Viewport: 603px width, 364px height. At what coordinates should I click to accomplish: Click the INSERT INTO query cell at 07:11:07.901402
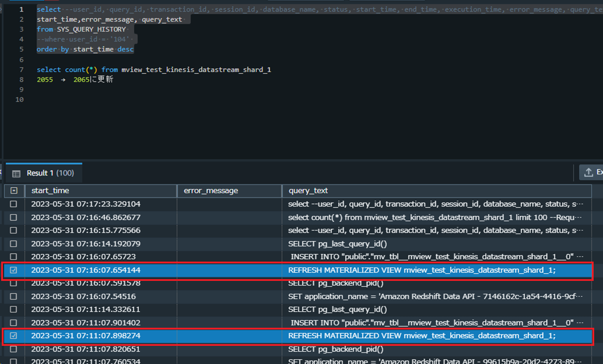pyautogui.click(x=437, y=322)
